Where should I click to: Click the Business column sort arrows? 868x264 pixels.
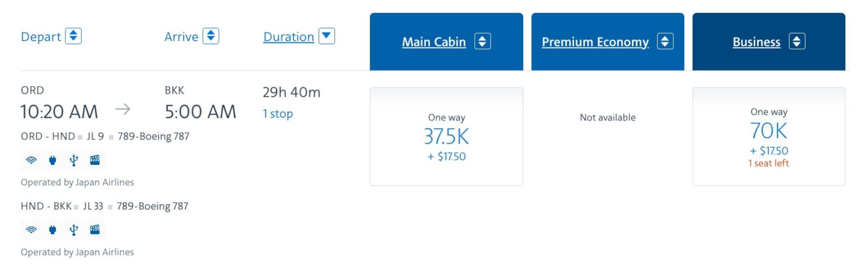[x=797, y=42]
